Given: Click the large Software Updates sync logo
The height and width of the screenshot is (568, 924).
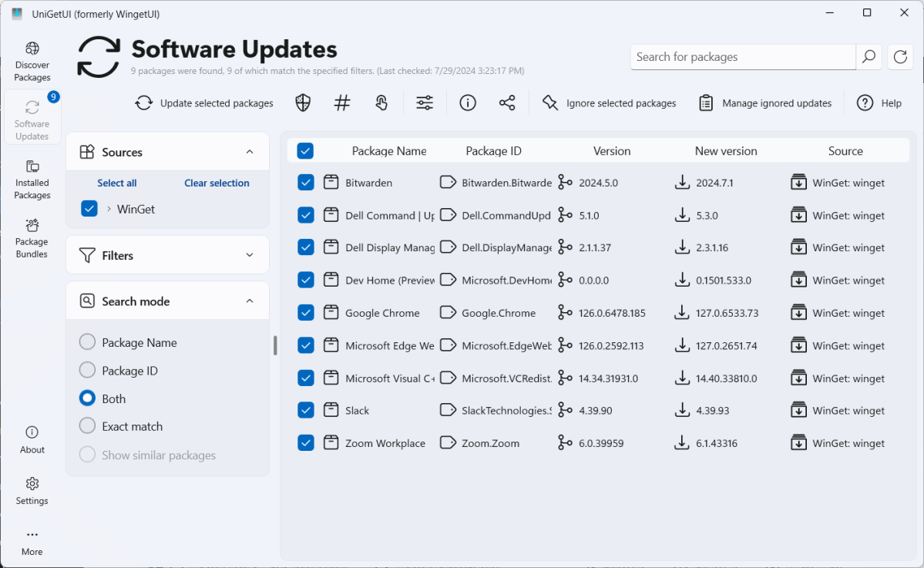Looking at the screenshot, I should point(99,56).
